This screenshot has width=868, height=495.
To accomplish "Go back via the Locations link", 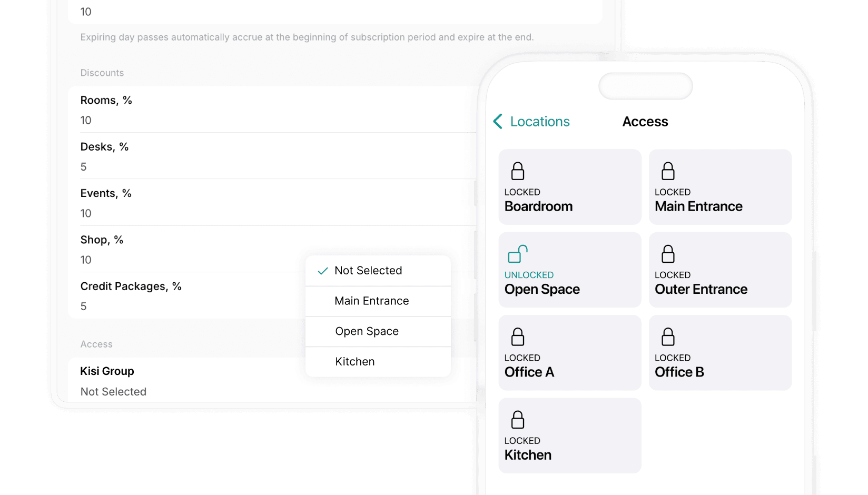I will click(x=540, y=121).
